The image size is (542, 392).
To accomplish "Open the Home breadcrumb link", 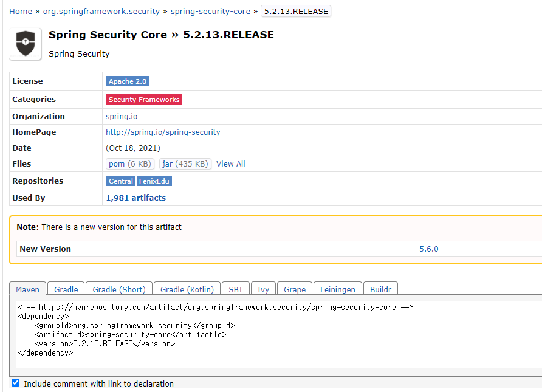I will (x=21, y=12).
